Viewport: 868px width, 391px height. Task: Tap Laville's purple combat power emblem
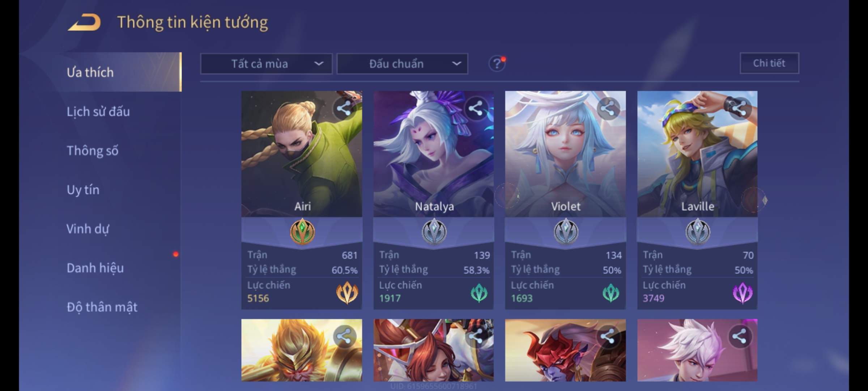point(743,293)
